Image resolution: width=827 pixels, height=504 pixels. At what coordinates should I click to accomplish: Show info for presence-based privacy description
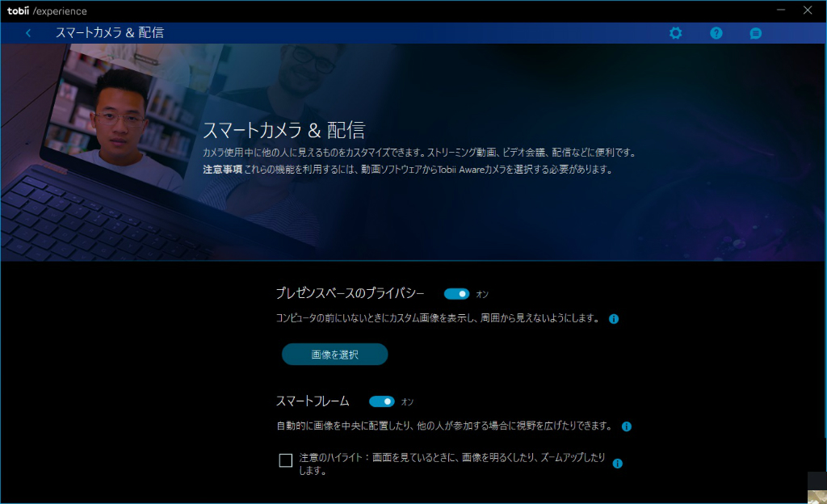[x=614, y=319]
